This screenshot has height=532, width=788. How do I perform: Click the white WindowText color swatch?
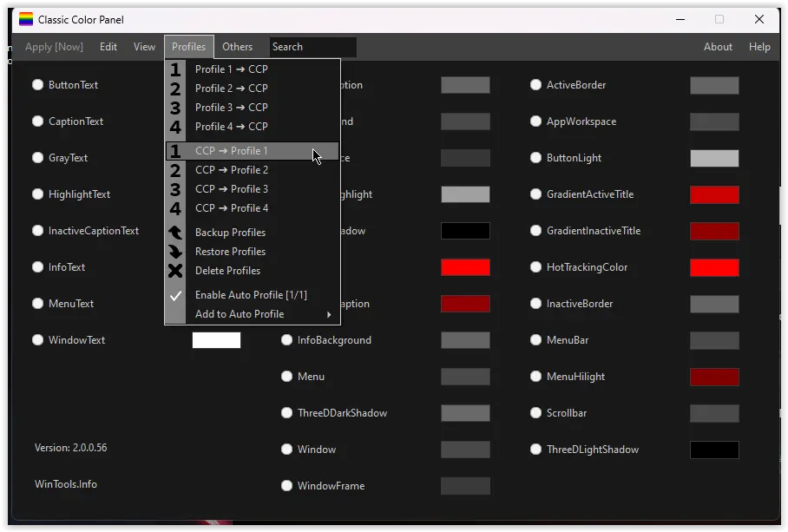click(217, 340)
